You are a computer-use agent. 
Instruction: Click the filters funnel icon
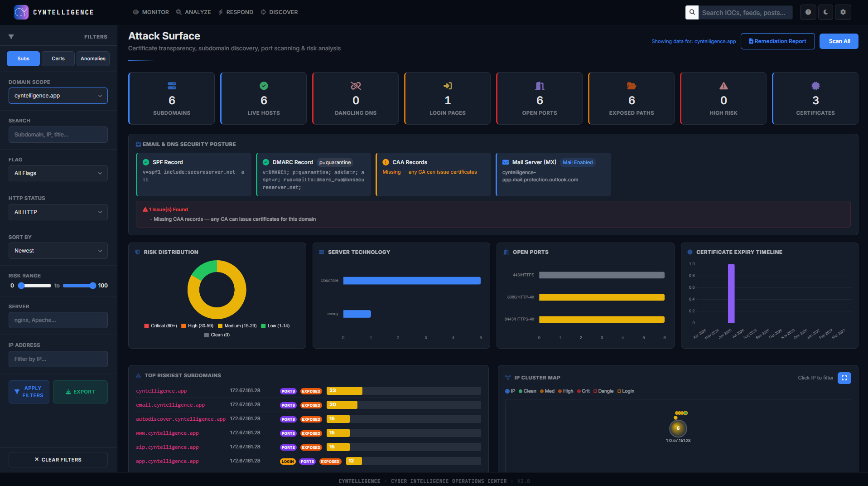click(11, 37)
